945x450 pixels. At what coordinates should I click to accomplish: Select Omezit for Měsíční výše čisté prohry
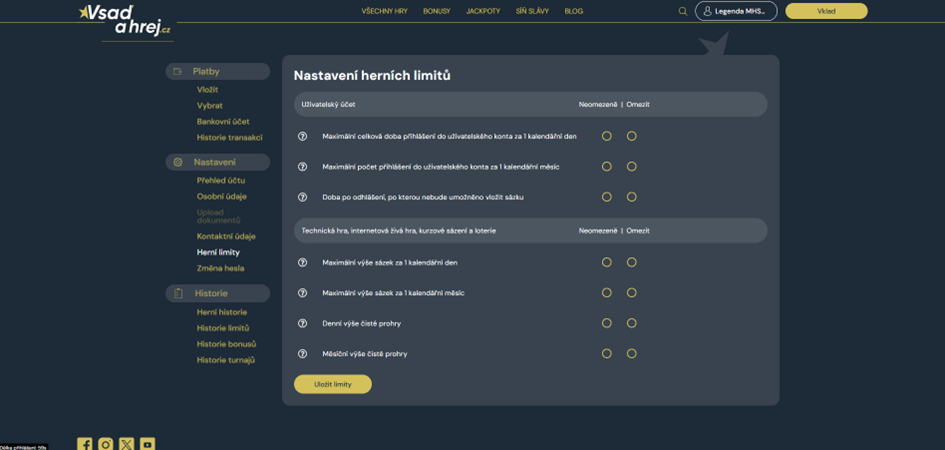pyautogui.click(x=632, y=354)
